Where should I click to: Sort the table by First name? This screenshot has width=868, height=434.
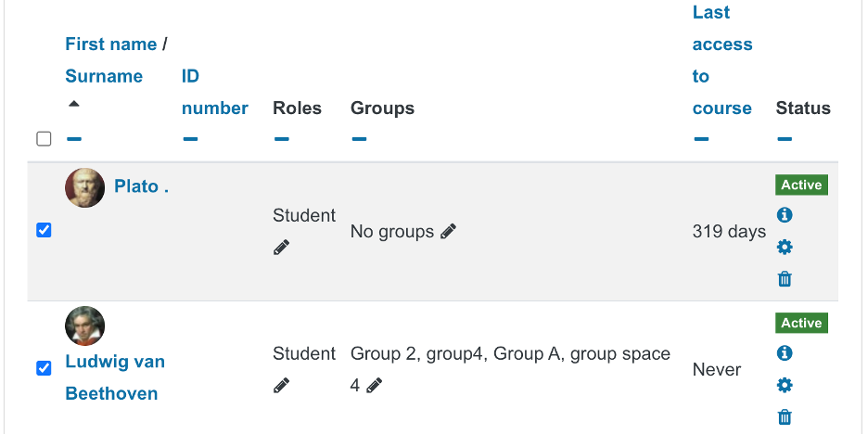pos(110,45)
